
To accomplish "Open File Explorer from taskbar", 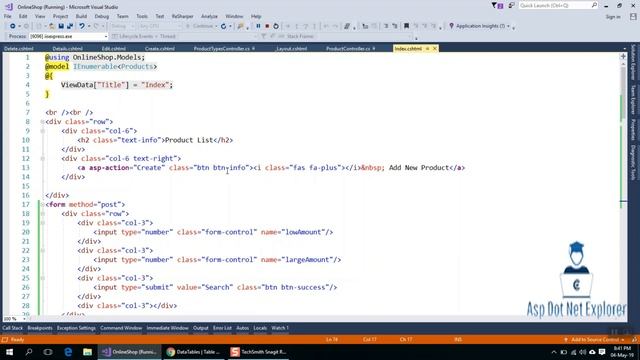I will 87,352.
